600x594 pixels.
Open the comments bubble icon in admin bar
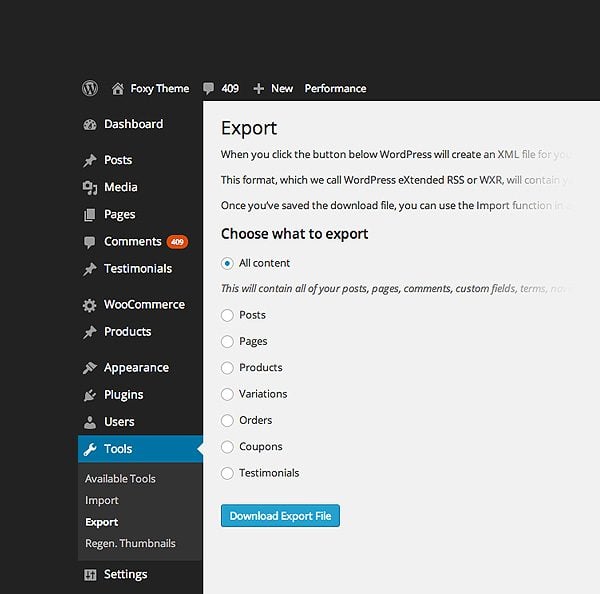tap(209, 89)
